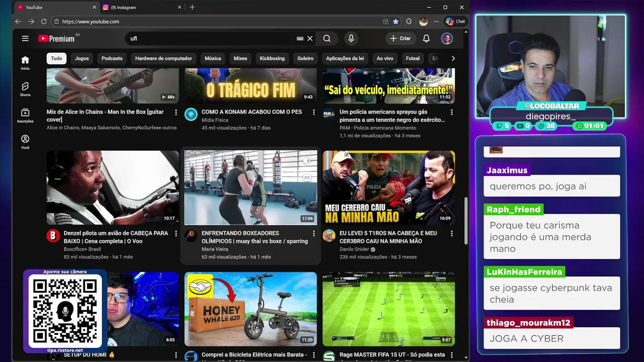Open a new browser tab
This screenshot has height=362, width=644.
[192, 7]
